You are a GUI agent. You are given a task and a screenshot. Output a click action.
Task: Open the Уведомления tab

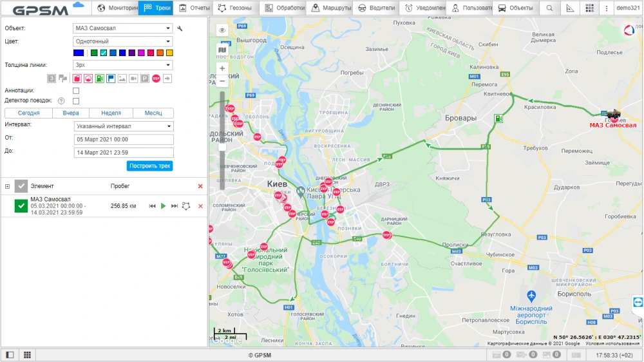click(x=424, y=8)
